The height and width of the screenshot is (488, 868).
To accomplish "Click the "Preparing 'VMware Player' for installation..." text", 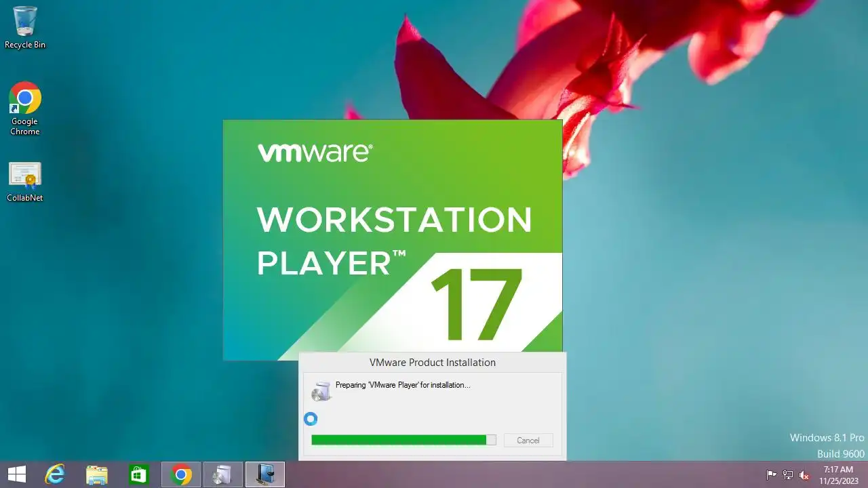I will tap(403, 385).
